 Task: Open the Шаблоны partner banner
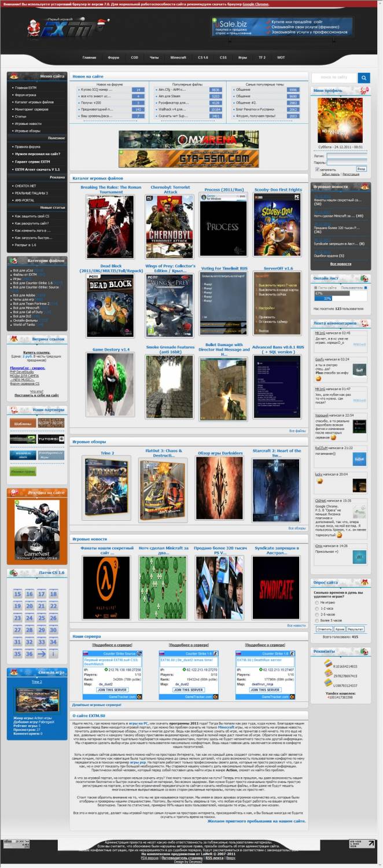23,423
